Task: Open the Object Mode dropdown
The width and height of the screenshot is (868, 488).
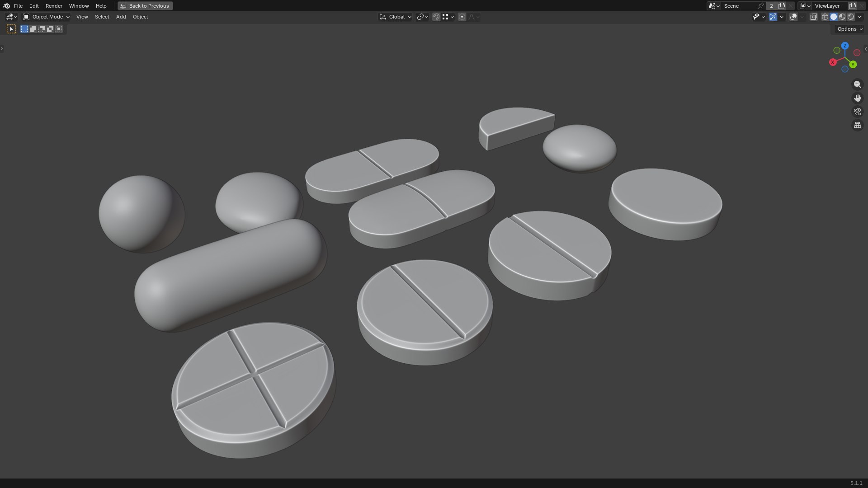Action: tap(46, 17)
